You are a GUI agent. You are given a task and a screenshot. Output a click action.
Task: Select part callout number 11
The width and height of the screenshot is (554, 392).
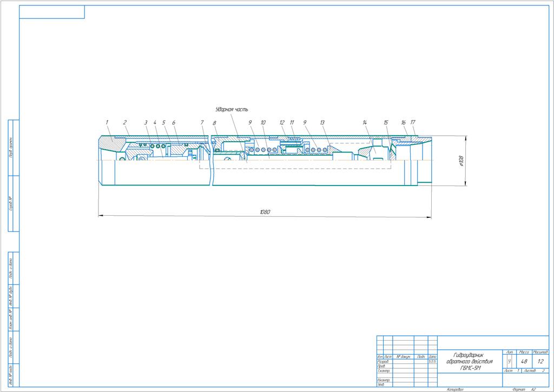point(292,122)
